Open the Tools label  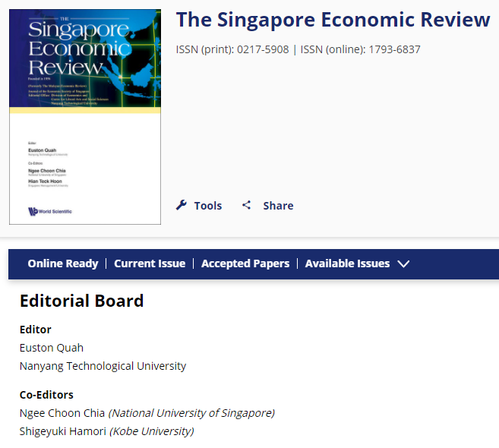click(x=207, y=205)
